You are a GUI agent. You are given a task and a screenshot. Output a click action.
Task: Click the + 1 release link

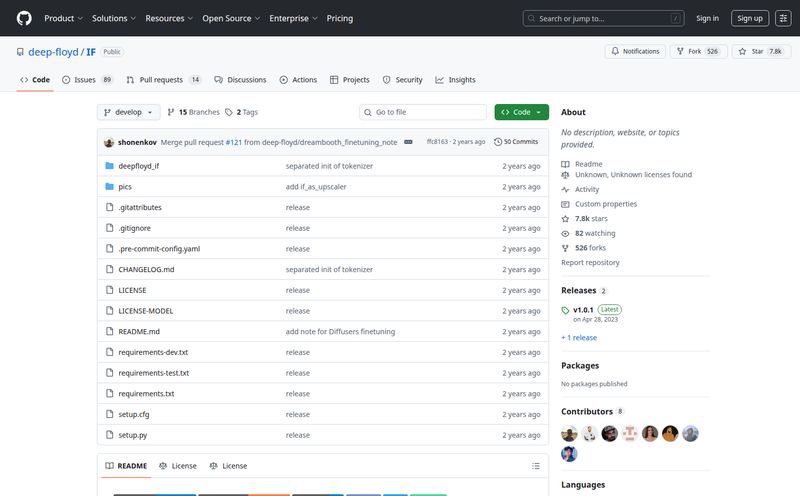click(x=579, y=338)
